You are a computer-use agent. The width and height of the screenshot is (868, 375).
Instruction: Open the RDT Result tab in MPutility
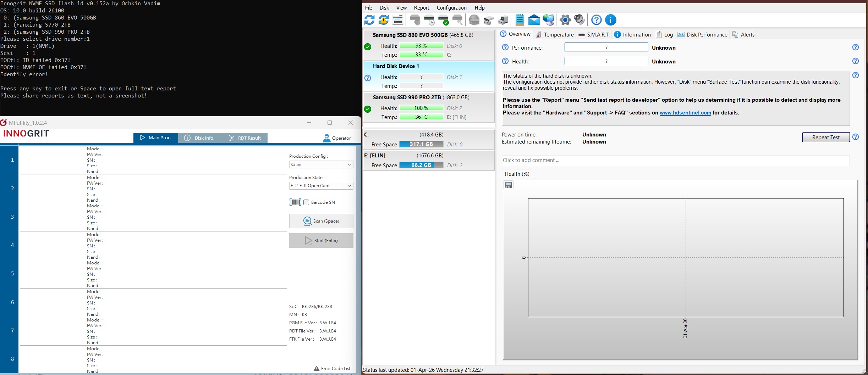(x=245, y=138)
